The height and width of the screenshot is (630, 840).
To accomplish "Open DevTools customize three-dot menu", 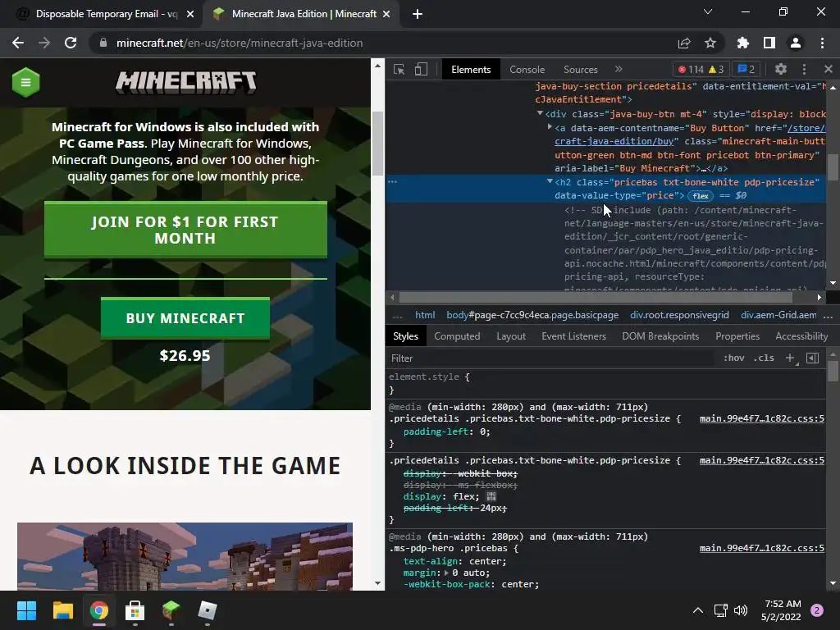I will [x=804, y=69].
